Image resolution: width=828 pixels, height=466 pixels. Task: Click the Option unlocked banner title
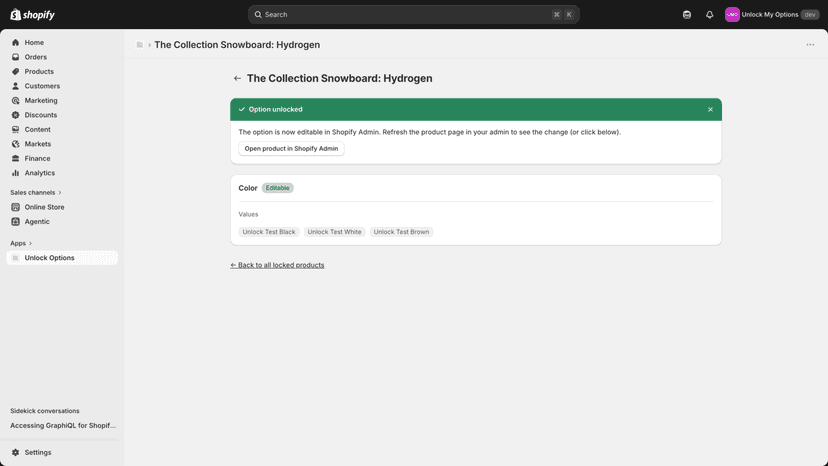click(x=276, y=109)
